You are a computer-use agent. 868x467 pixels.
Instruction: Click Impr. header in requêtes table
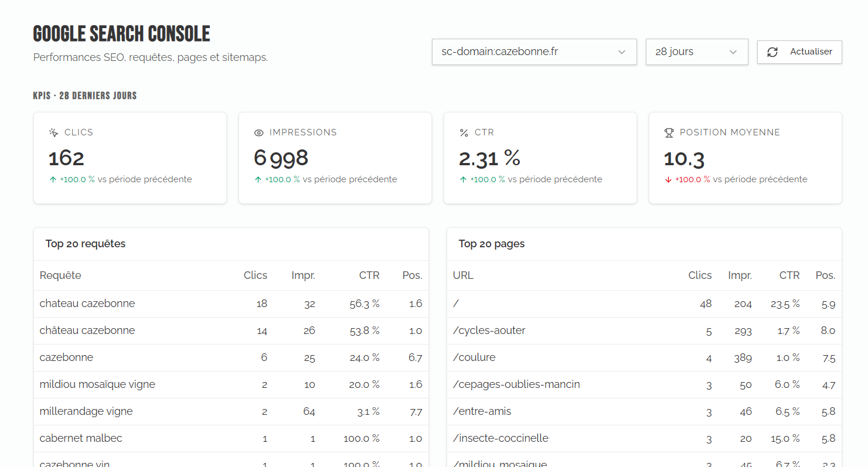pos(303,275)
